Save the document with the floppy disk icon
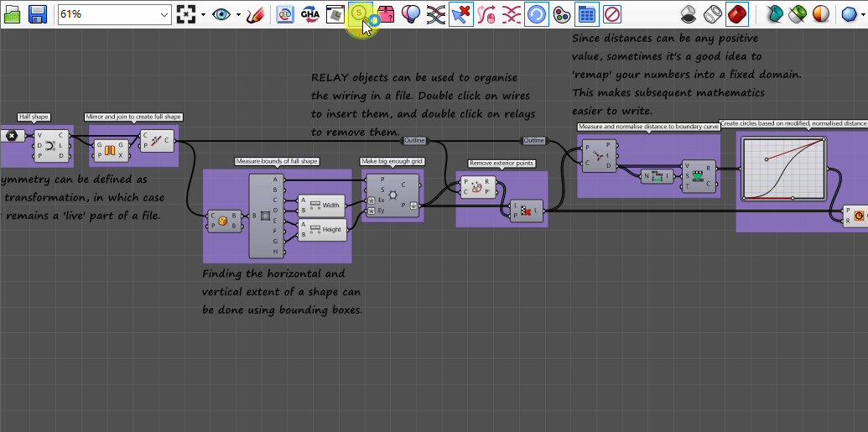868x432 pixels. (37, 14)
